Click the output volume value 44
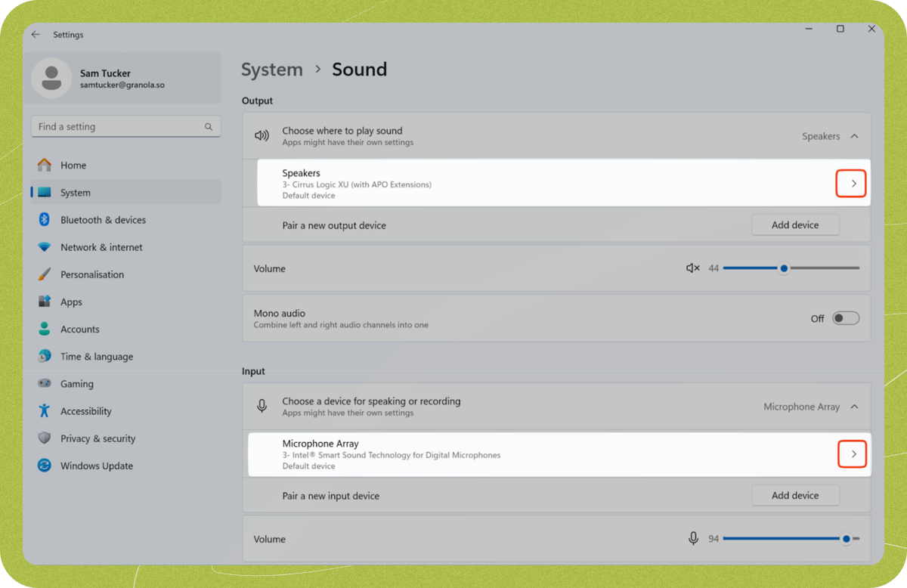 point(714,268)
